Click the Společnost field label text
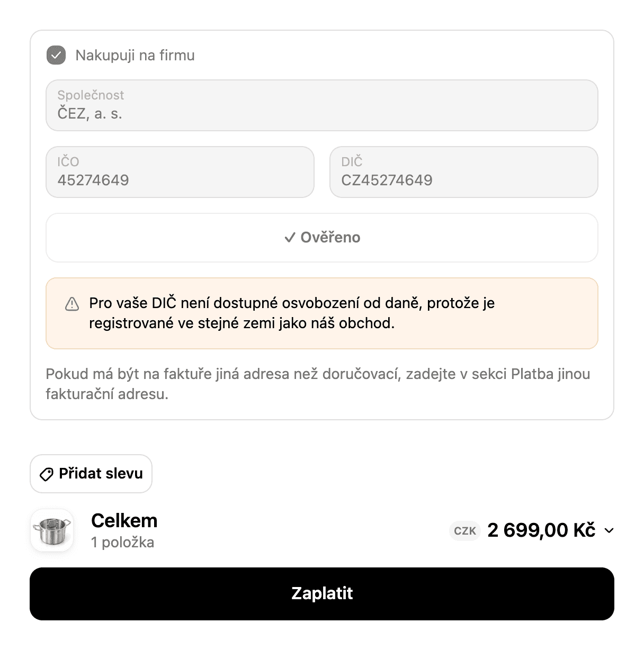Screen dimensions: 644x650 click(91, 95)
